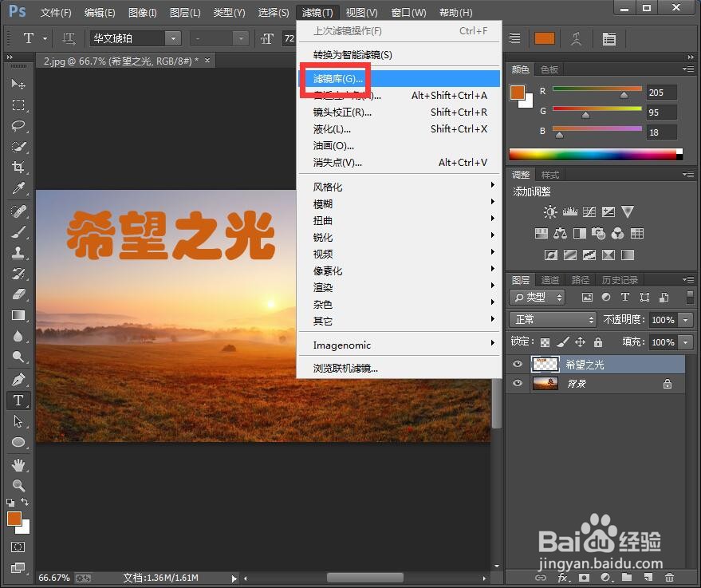Switch to the 通道 tab
The height and width of the screenshot is (588, 701).
549,279
